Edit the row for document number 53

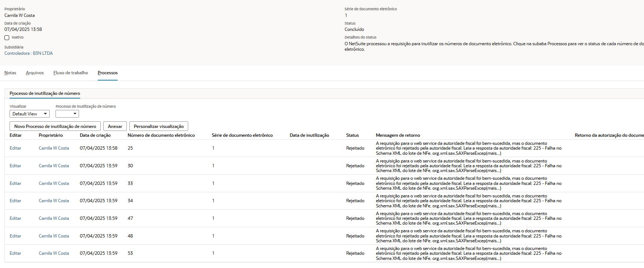(x=15, y=253)
